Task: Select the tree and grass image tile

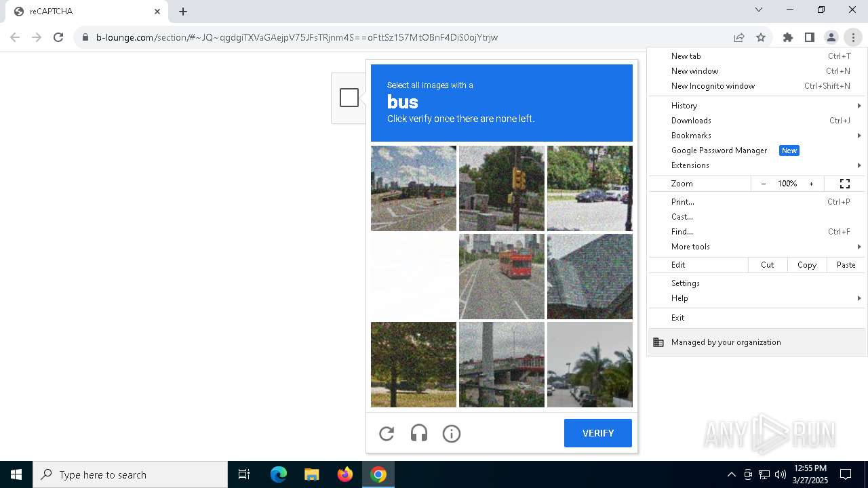Action: pos(414,365)
